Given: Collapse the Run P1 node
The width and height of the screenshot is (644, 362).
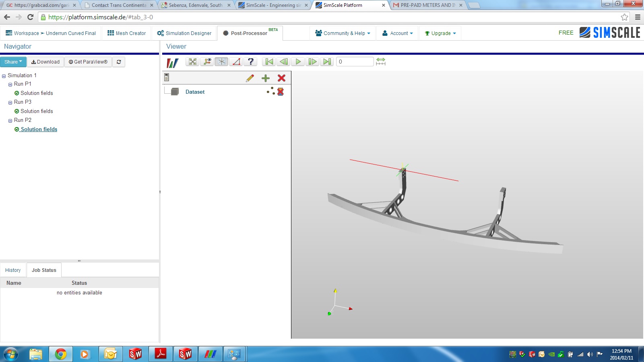Looking at the screenshot, I should coord(10,84).
